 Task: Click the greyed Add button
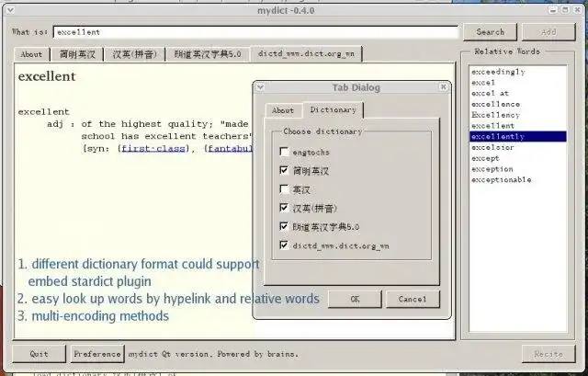[548, 32]
